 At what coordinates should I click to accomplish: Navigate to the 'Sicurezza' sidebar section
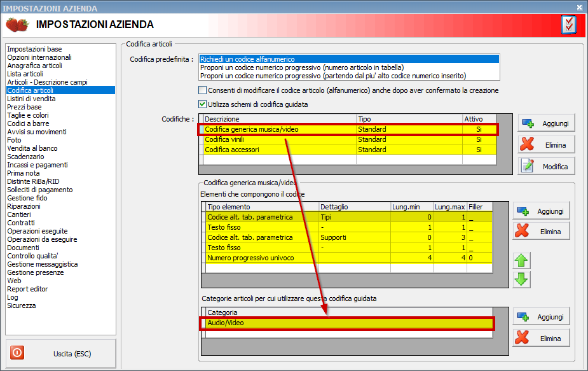pos(25,305)
